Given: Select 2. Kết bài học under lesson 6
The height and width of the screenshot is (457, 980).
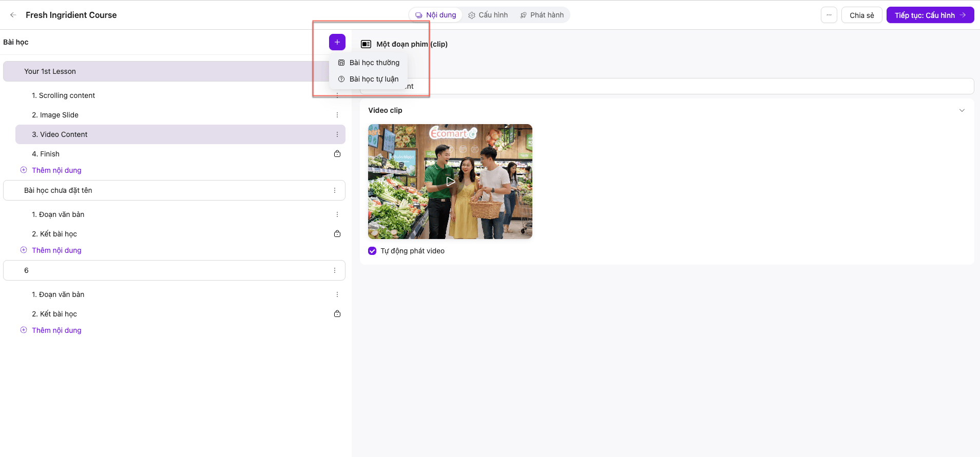Looking at the screenshot, I should 180,314.
